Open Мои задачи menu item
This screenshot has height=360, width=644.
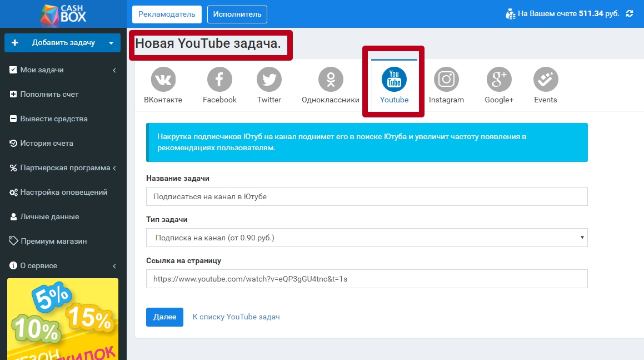pos(63,70)
